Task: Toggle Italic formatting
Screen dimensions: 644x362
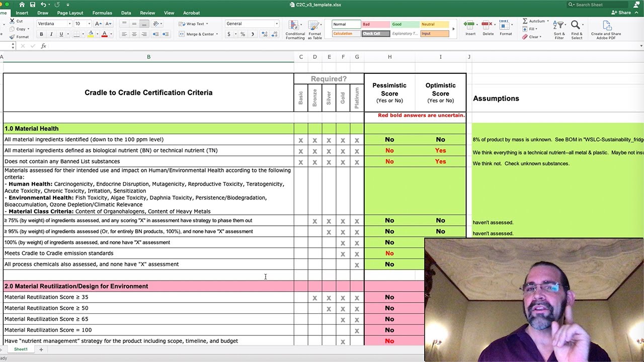Action: pyautogui.click(x=51, y=34)
